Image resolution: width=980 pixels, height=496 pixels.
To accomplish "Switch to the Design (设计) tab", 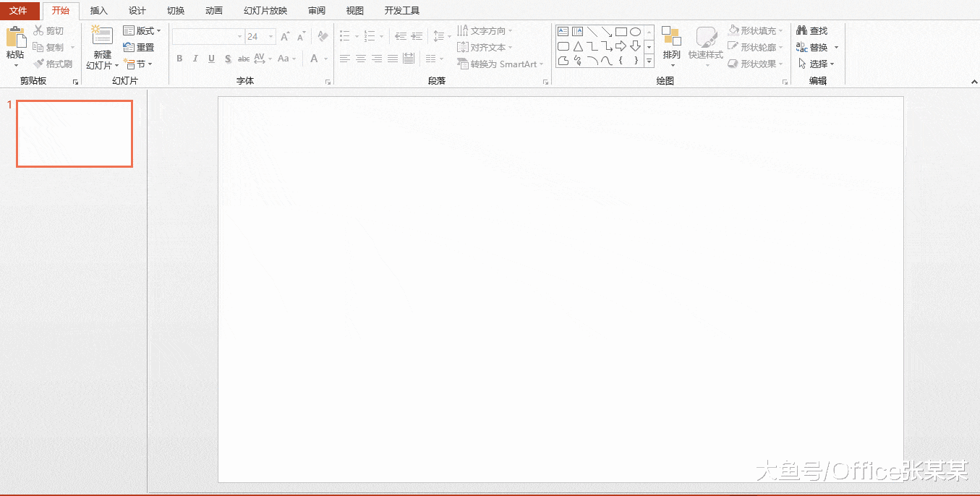I will pos(137,10).
